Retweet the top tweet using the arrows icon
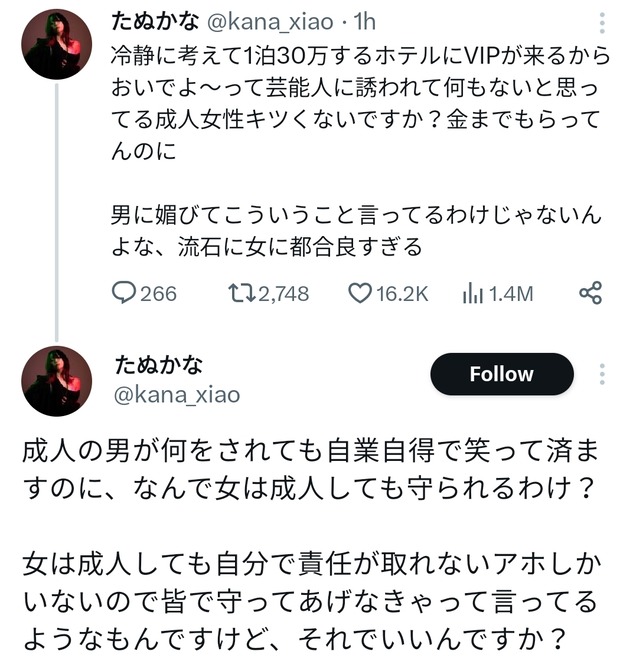Image resolution: width=620 pixels, height=671 pixels. pos(241,293)
